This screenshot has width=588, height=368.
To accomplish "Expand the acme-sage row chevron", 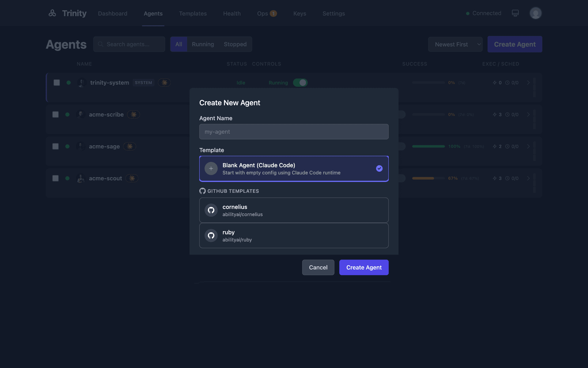I will coord(528,146).
